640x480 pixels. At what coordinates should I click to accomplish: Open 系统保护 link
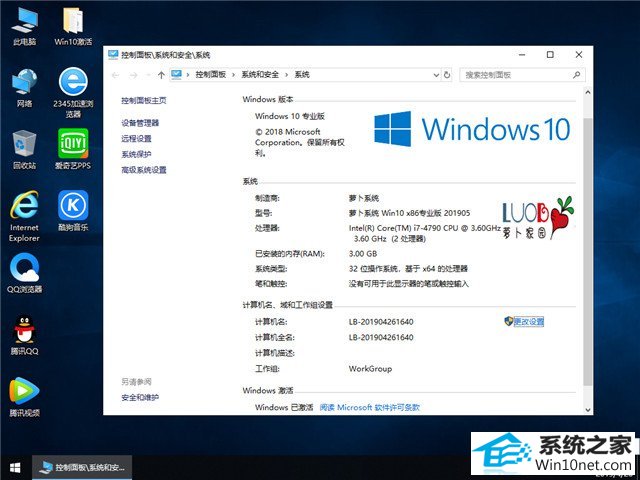tap(136, 154)
